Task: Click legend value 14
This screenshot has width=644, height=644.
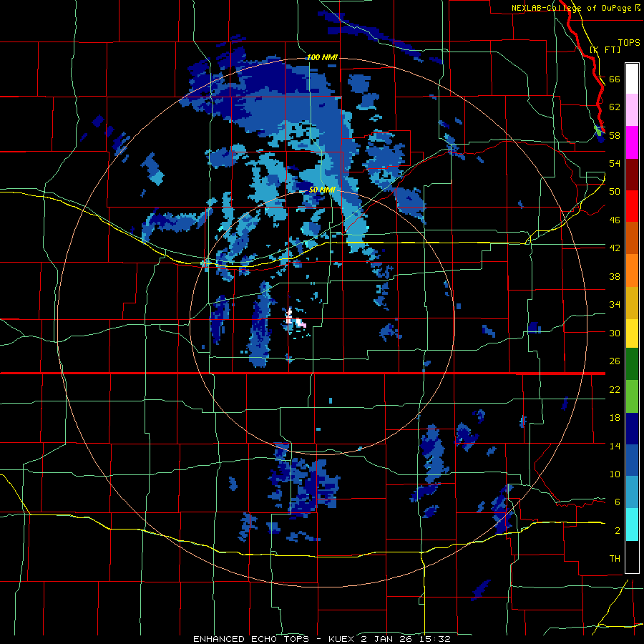Action: pyautogui.click(x=615, y=446)
